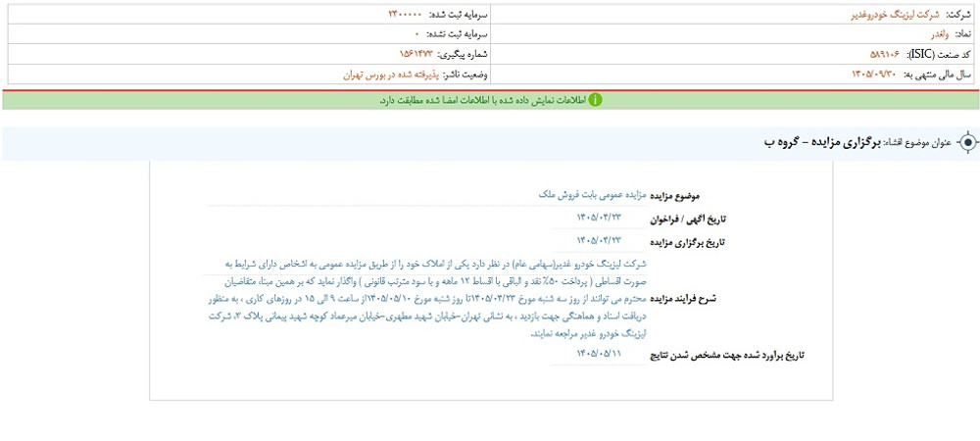Click the target icon beside disclosure title
This screenshot has height=441, width=980.
pyautogui.click(x=967, y=143)
